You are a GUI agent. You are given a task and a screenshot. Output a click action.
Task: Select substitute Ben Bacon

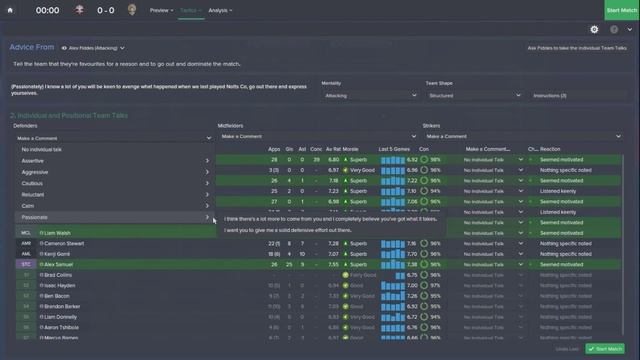pos(57,296)
